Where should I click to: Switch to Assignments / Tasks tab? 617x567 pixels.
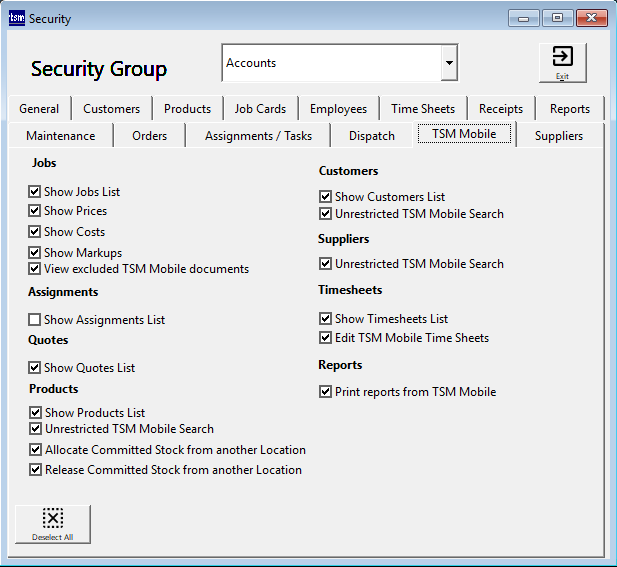pyautogui.click(x=258, y=136)
